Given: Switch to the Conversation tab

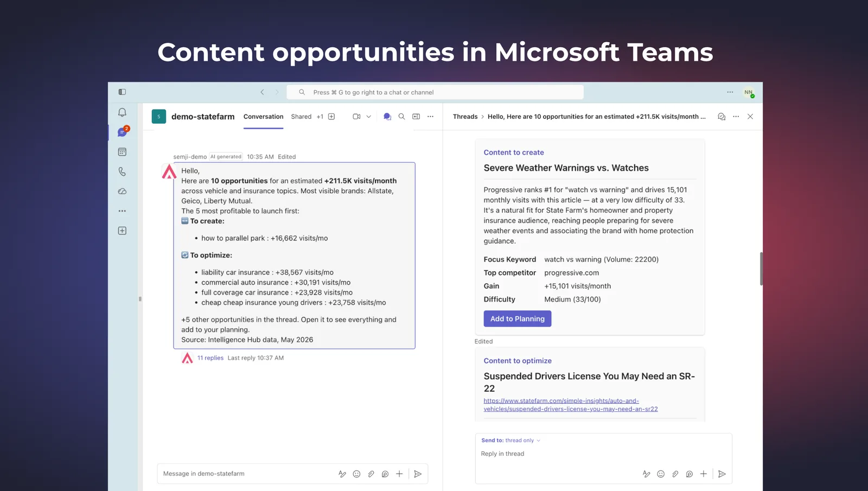Looking at the screenshot, I should point(263,117).
